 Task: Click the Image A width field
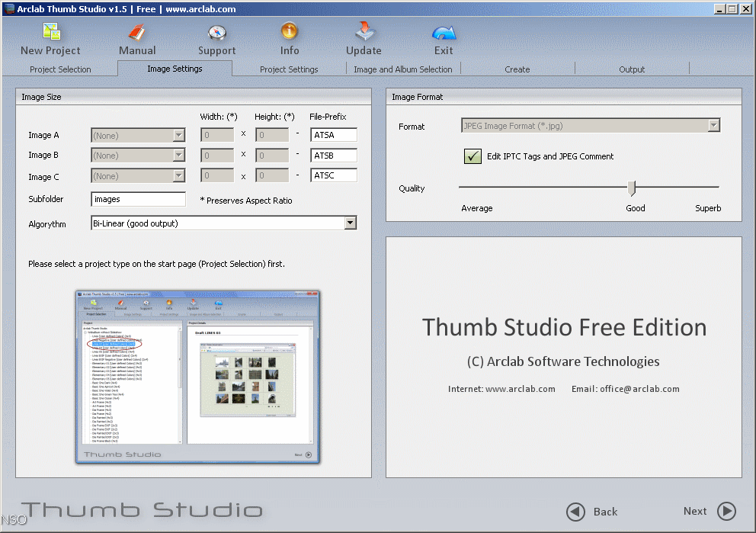pos(217,135)
